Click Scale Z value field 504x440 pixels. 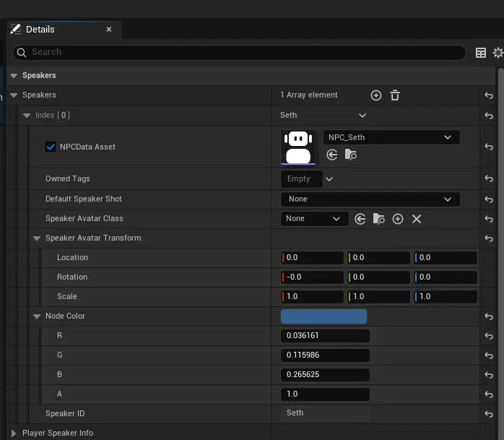(x=446, y=297)
